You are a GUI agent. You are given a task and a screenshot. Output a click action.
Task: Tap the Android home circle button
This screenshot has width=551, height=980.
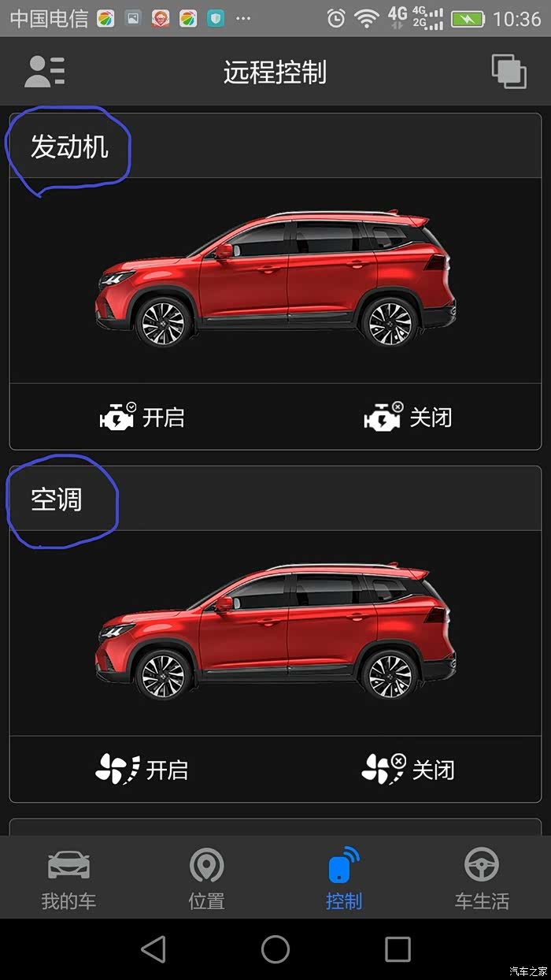275,948
